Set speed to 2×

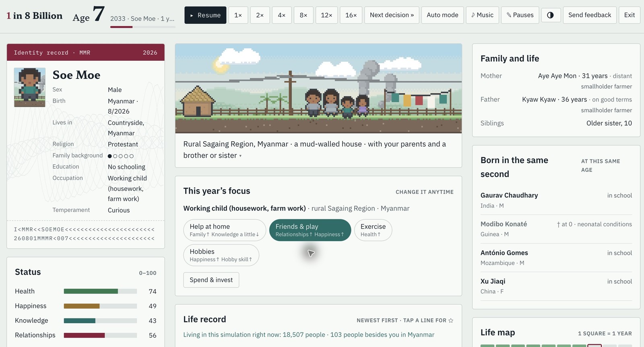click(260, 15)
